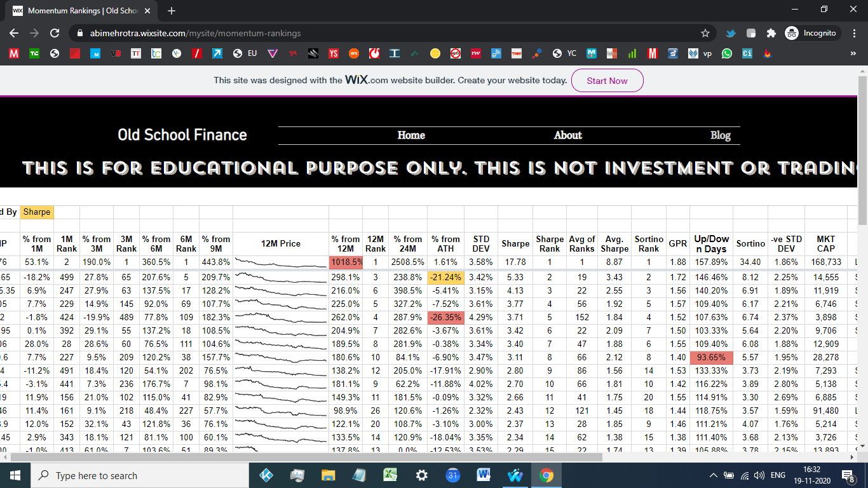
Task: Navigate to the About page
Action: (567, 135)
